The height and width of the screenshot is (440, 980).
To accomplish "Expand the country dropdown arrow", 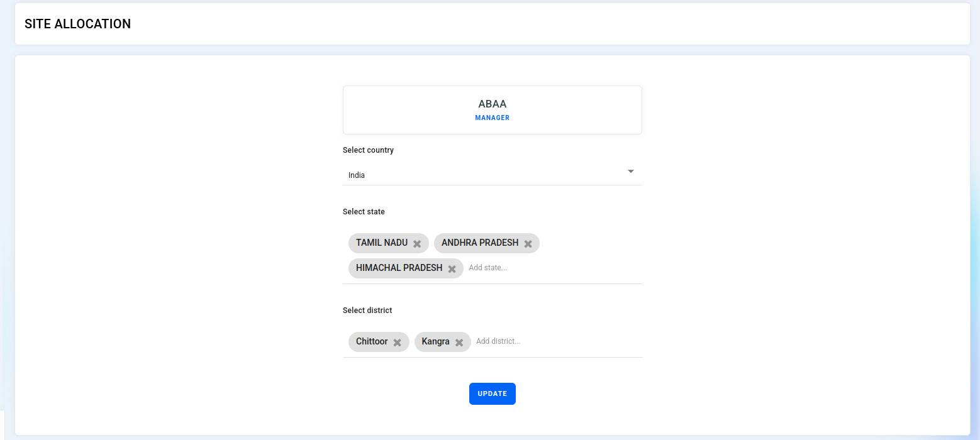I will tap(630, 172).
